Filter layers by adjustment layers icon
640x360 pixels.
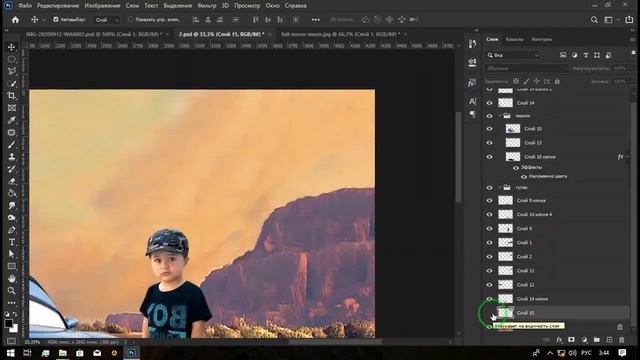(574, 55)
